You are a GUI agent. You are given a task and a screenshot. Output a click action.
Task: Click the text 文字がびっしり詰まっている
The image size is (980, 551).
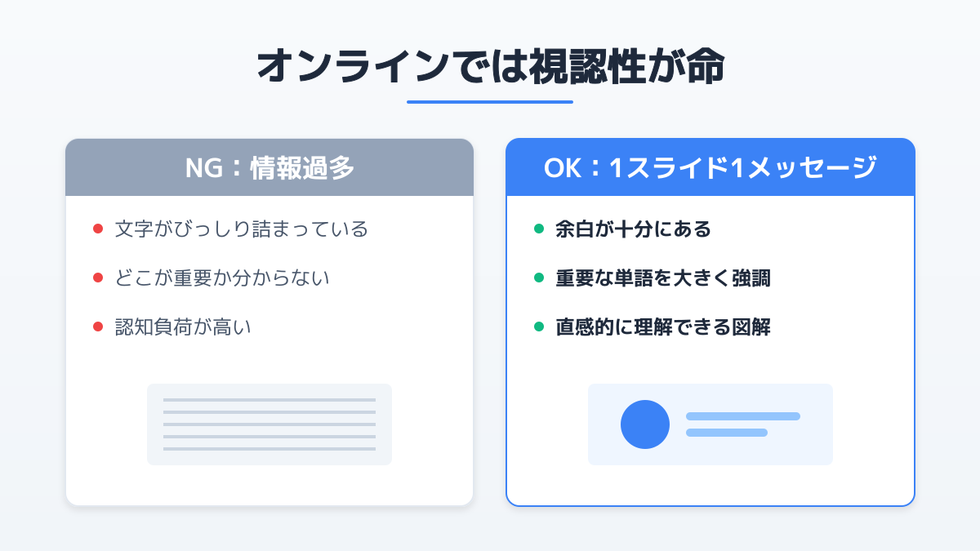[242, 229]
